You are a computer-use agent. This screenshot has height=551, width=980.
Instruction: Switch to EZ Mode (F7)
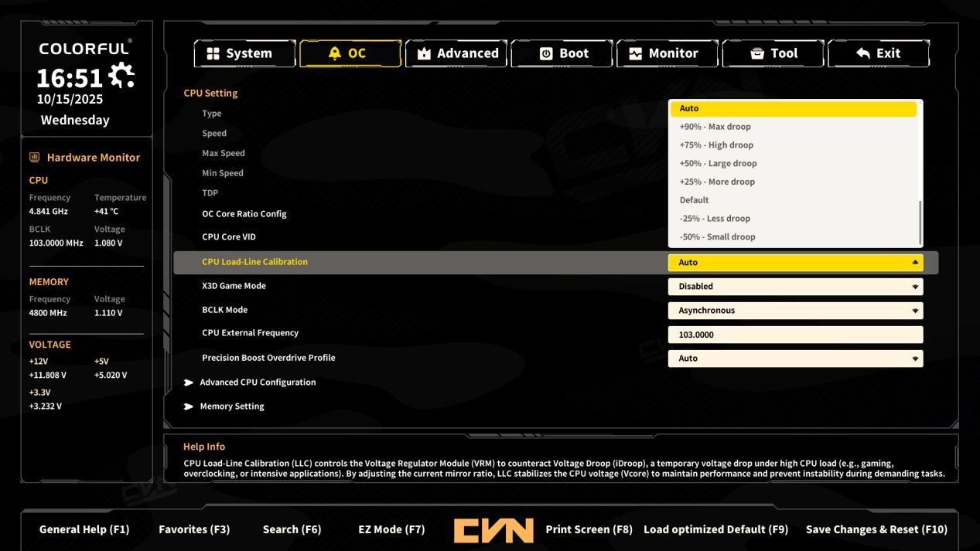point(391,529)
